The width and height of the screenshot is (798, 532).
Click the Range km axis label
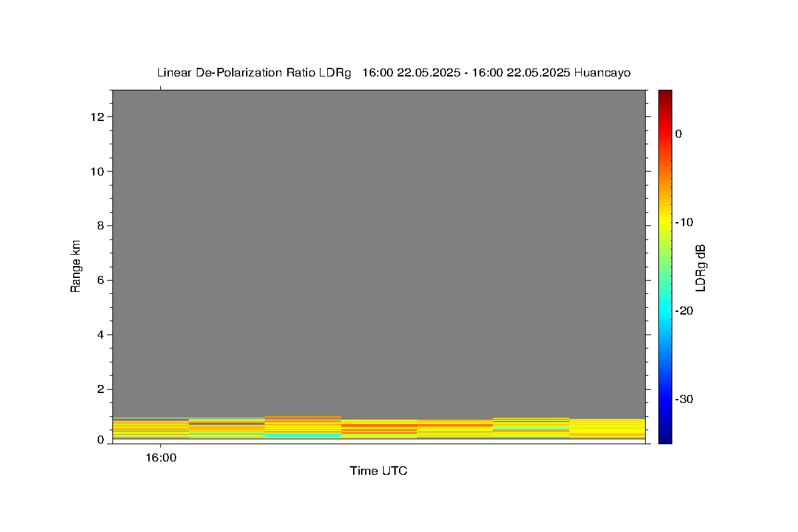(x=76, y=266)
